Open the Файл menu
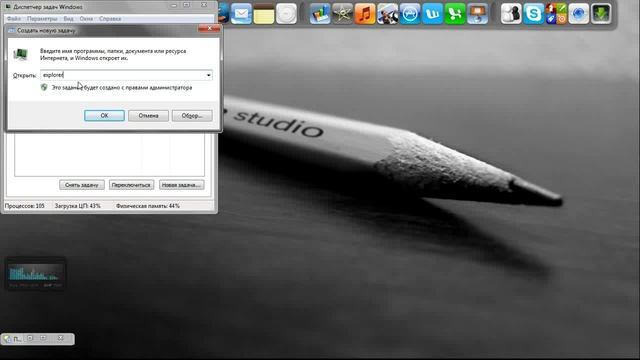Screen dimensions: 640x360 (x=13, y=19)
